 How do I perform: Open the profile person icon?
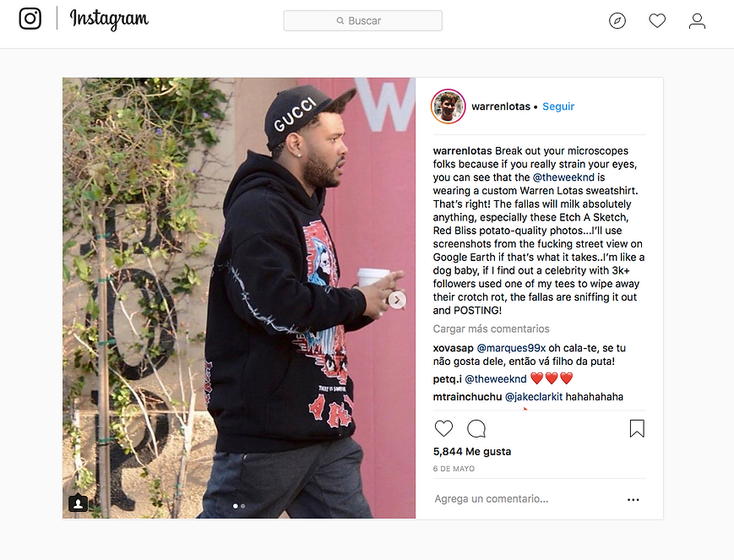pos(697,21)
